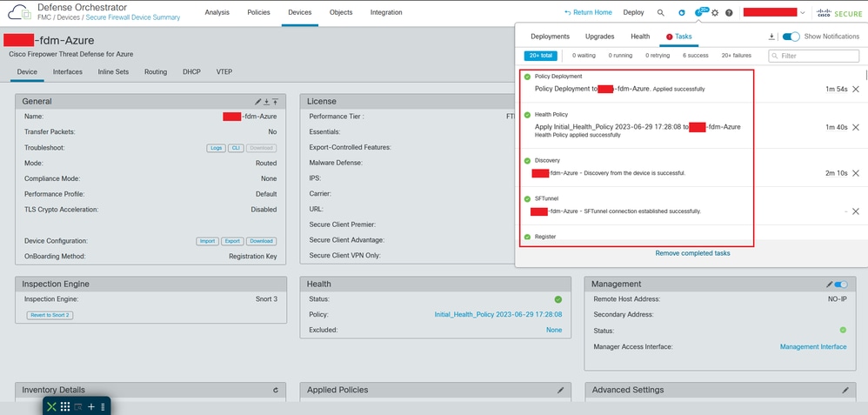Dismiss the SFTunnel task
Viewport: 868px width, 415px height.
tap(855, 211)
